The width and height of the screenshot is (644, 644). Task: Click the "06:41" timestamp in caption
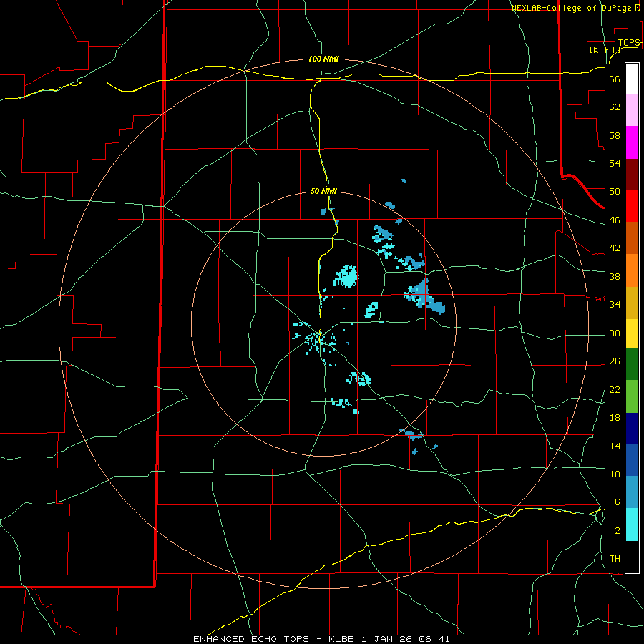434,639
